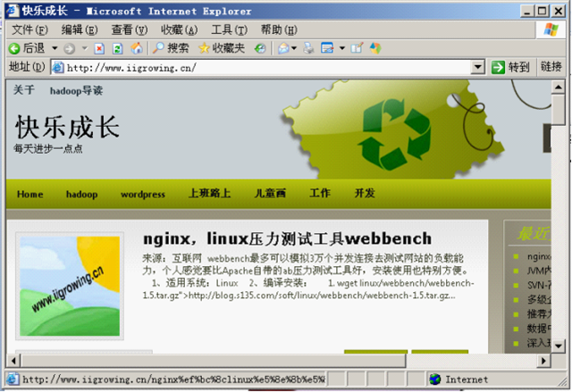This screenshot has width=572, height=392.
Task: Open the hadoop导读 link
Action: click(76, 91)
